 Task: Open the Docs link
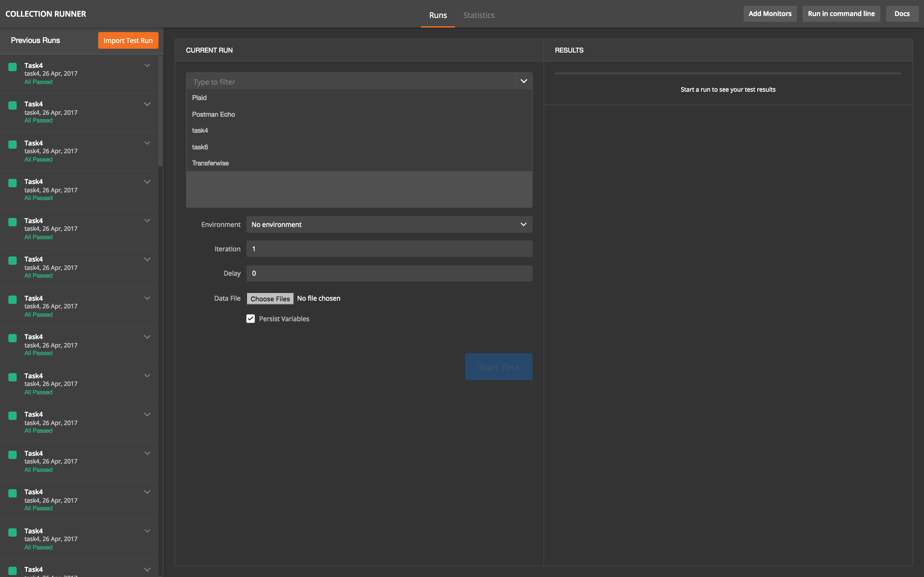click(902, 14)
